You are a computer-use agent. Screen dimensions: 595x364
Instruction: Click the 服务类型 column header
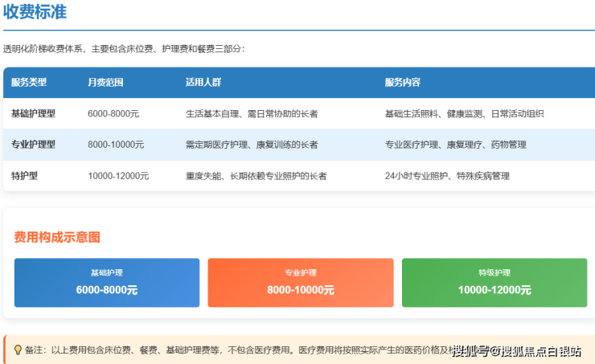[x=29, y=83]
